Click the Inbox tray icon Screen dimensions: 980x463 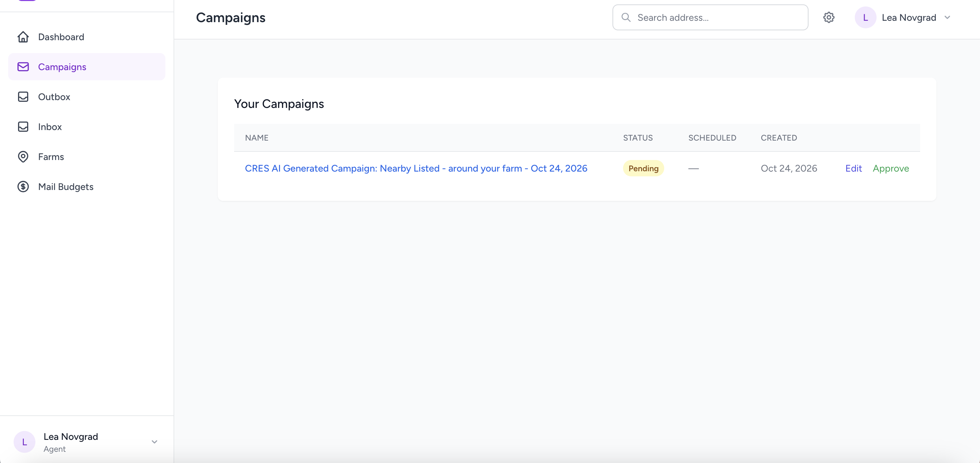coord(23,127)
